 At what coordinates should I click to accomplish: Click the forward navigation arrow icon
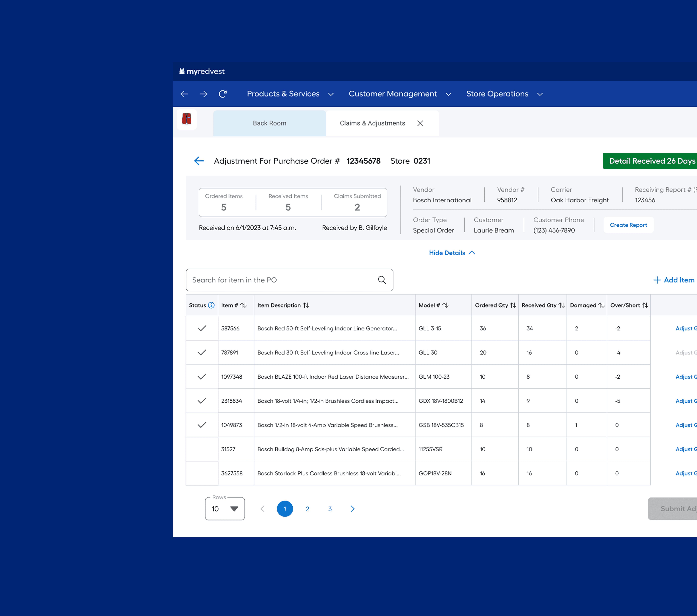[x=204, y=94]
